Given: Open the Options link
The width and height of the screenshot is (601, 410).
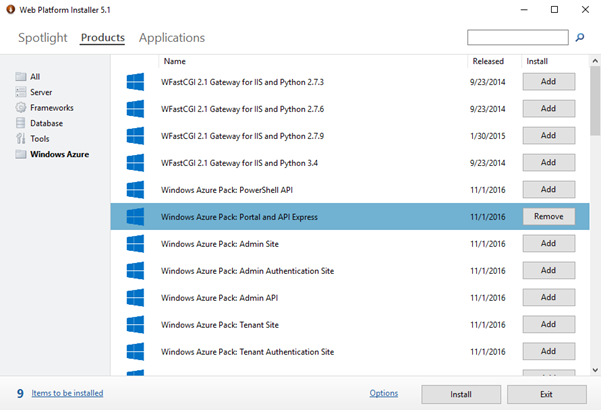Looking at the screenshot, I should coord(384,393).
